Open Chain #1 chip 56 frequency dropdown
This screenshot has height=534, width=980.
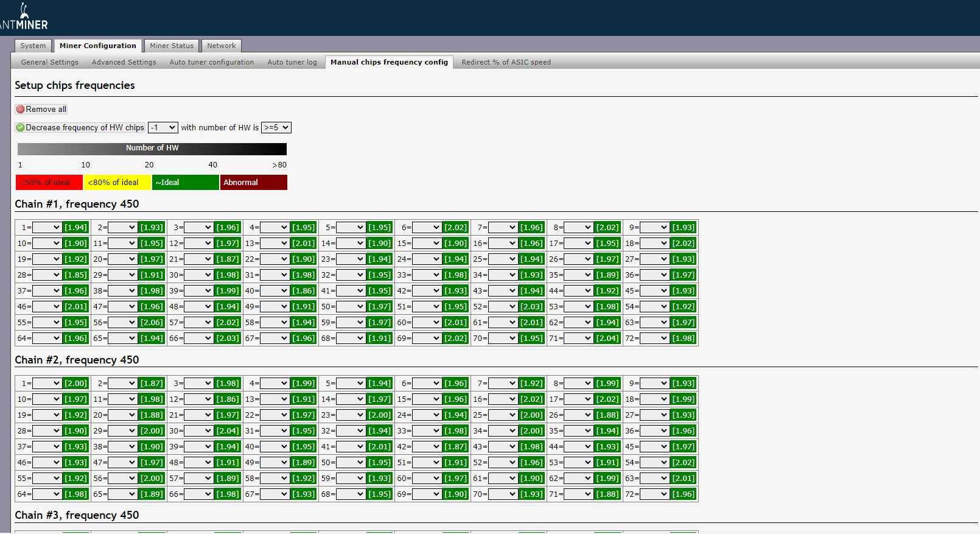pyautogui.click(x=122, y=323)
